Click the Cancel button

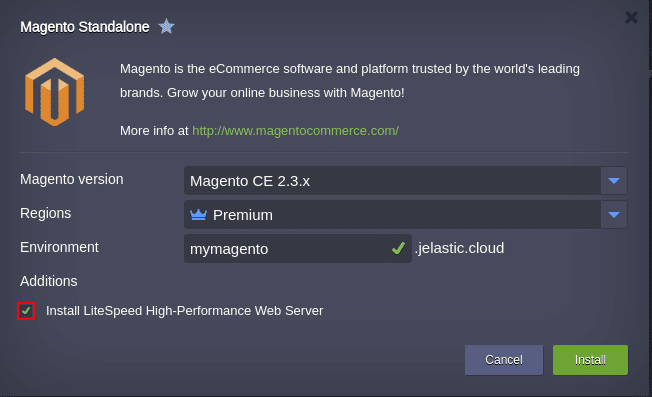[x=504, y=360]
